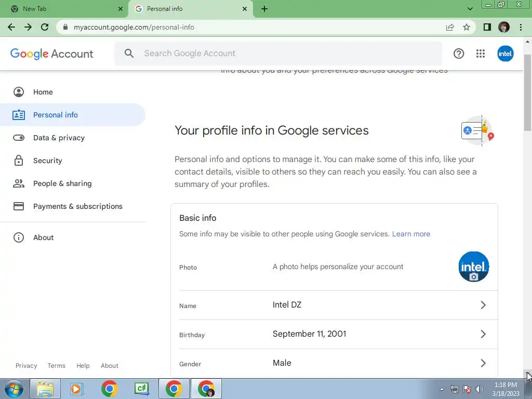Image resolution: width=532 pixels, height=399 pixels.
Task: Select the name value Intel DZ
Action: (x=287, y=304)
